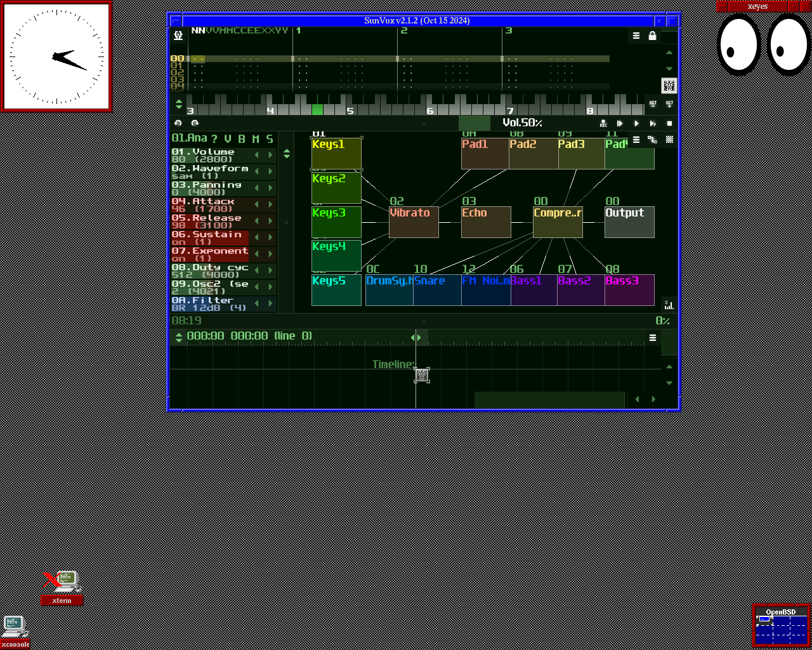Screen dimensions: 812x650
Task: Open module view hamburger menu
Action: pos(636,140)
